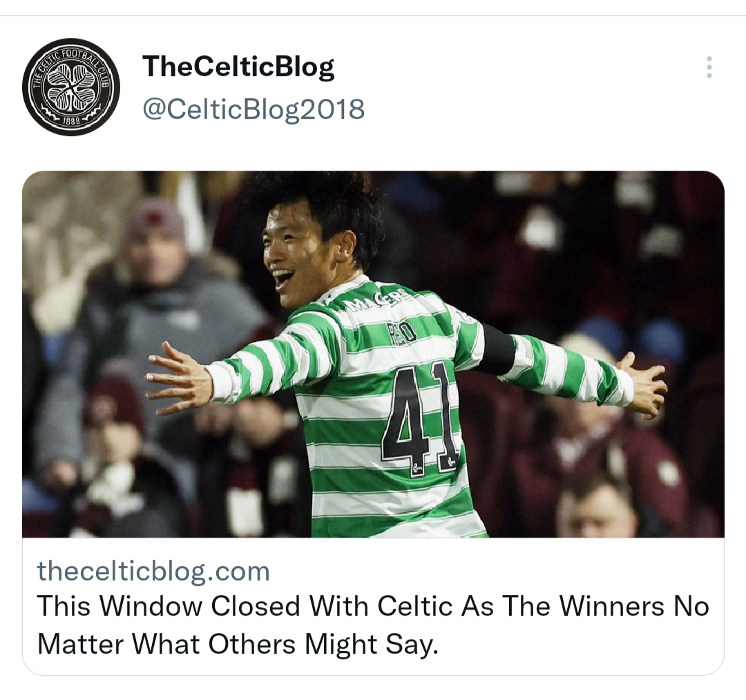The width and height of the screenshot is (746, 700).
Task: Click the name 'REO' printed on the jersey
Action: [402, 332]
